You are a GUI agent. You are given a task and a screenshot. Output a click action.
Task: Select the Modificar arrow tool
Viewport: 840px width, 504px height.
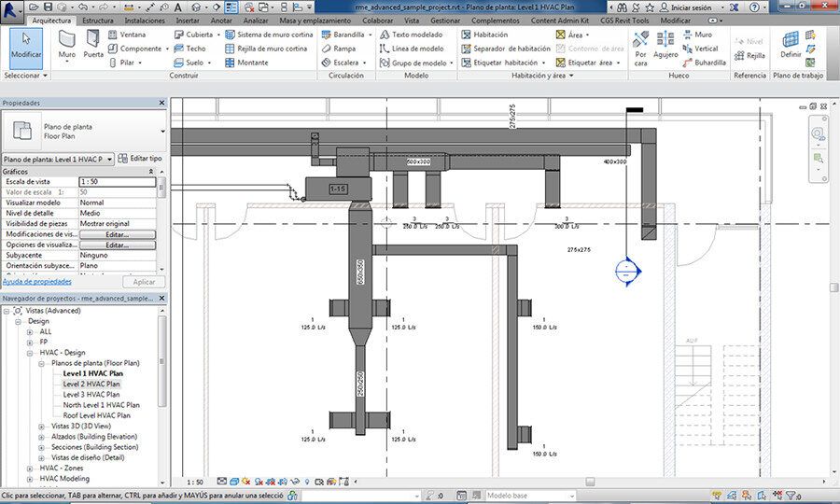pos(26,44)
